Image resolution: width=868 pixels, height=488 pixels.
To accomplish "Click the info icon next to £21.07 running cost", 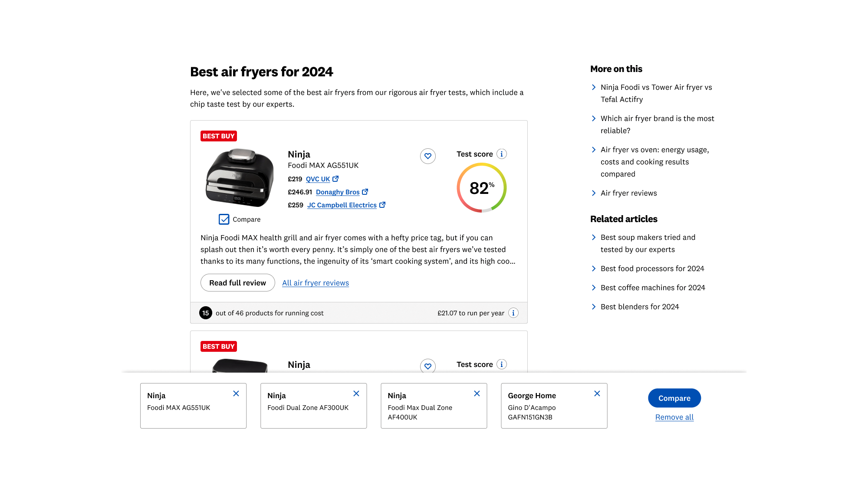I will point(514,313).
